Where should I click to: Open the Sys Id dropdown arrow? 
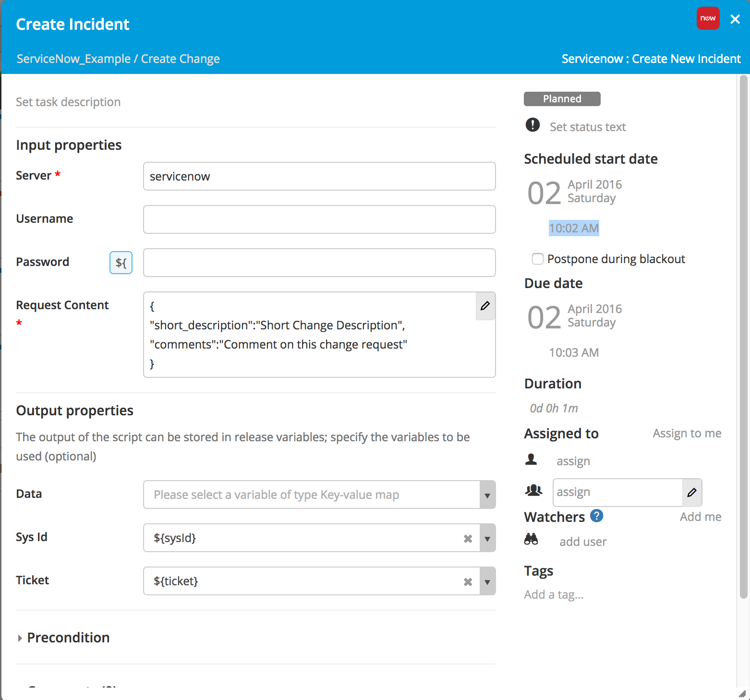[487, 538]
